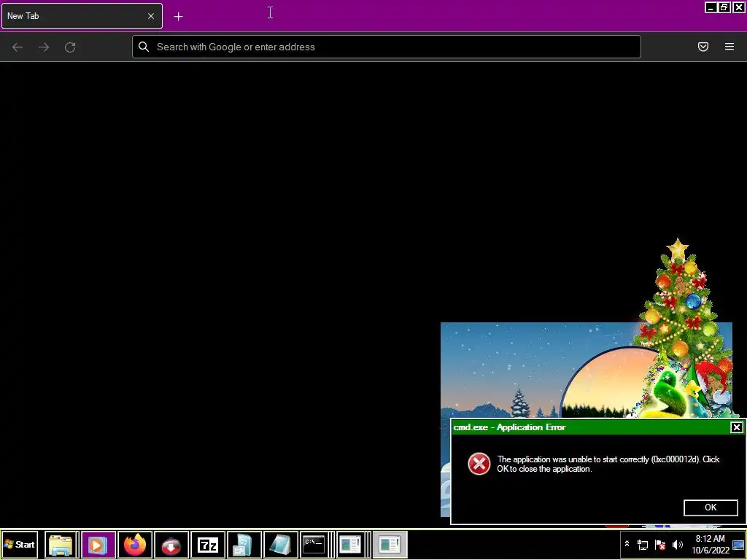Open the Firefox hamburger application menu
The width and height of the screenshot is (747, 560).
pos(729,47)
